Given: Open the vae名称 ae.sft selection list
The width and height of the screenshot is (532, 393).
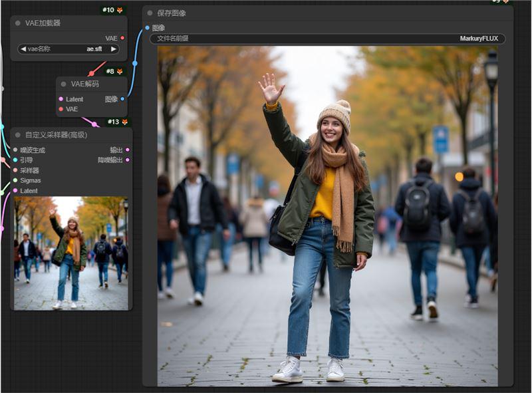Looking at the screenshot, I should (x=68, y=49).
